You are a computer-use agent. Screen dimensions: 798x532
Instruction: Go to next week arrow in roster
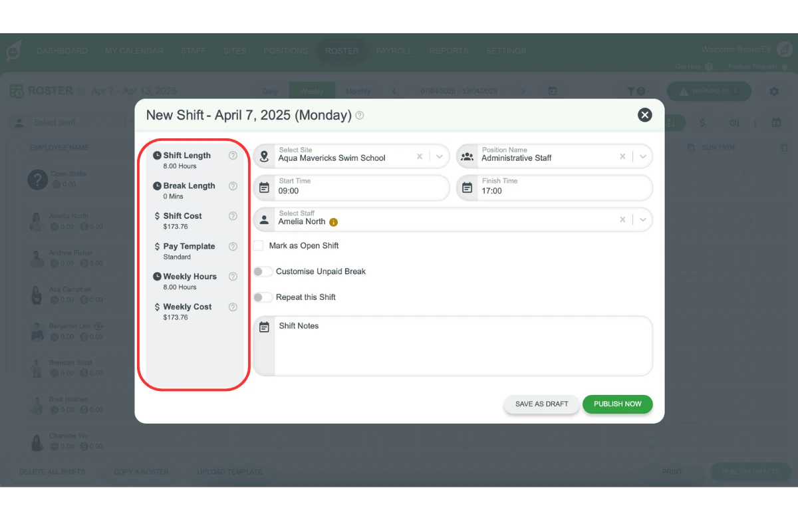click(x=523, y=91)
